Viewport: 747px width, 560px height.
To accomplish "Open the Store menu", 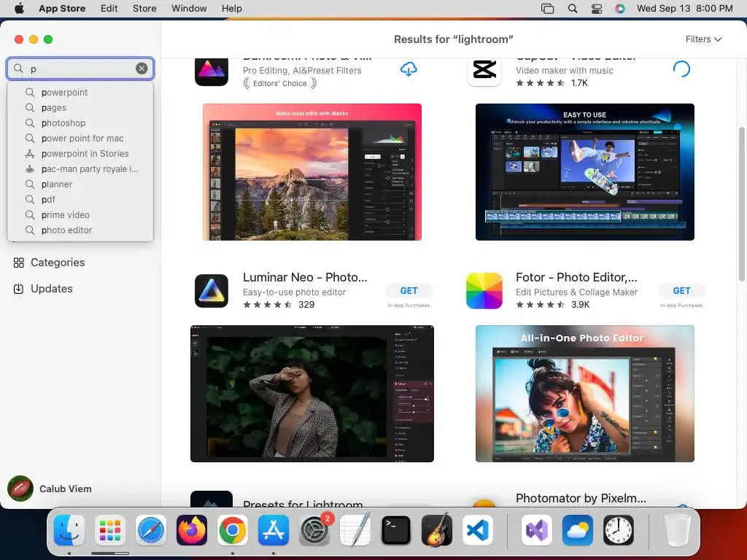I will [144, 8].
